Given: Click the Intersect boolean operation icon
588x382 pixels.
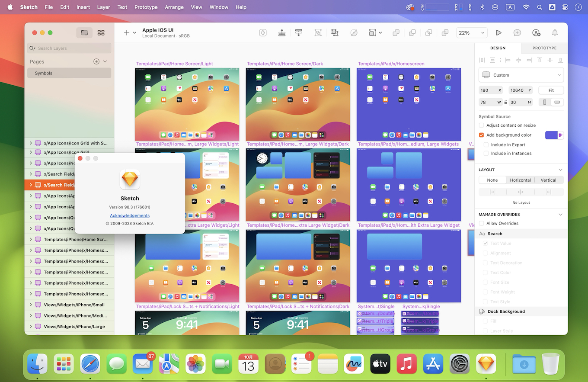Looking at the screenshot, I should (x=428, y=33).
